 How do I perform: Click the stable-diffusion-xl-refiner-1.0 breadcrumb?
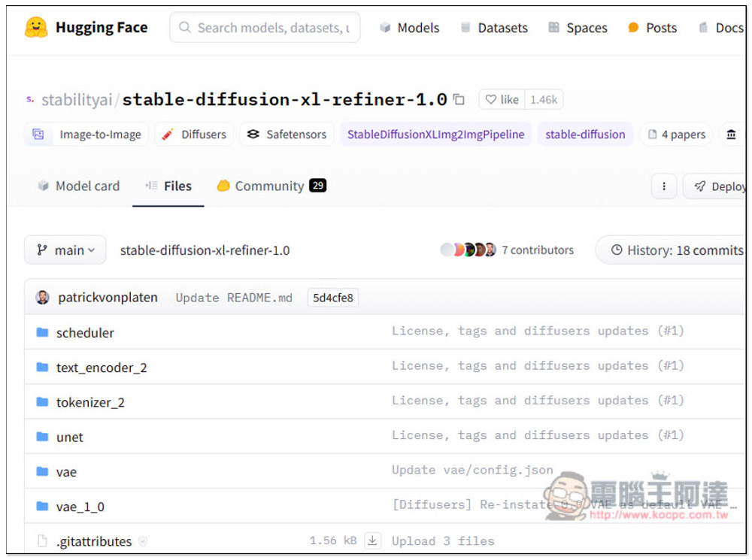(x=205, y=250)
